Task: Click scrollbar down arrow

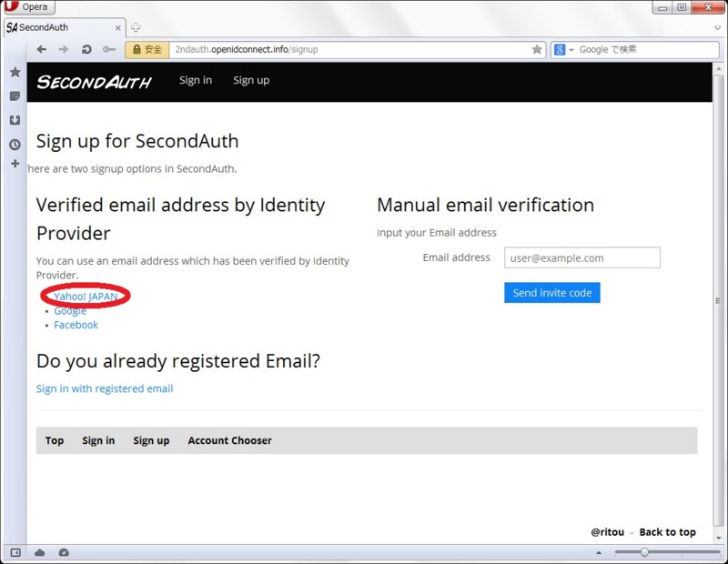Action: [x=719, y=538]
